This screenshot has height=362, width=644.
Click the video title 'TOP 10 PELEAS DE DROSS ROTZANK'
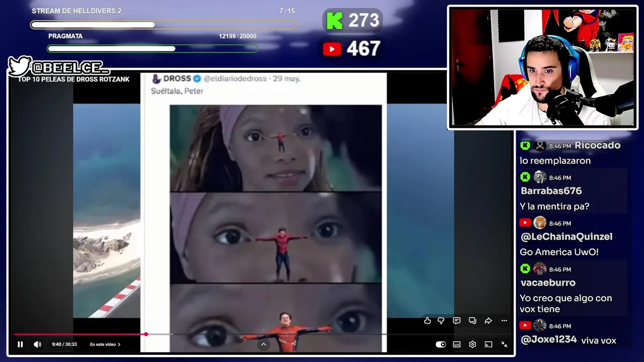coord(73,79)
